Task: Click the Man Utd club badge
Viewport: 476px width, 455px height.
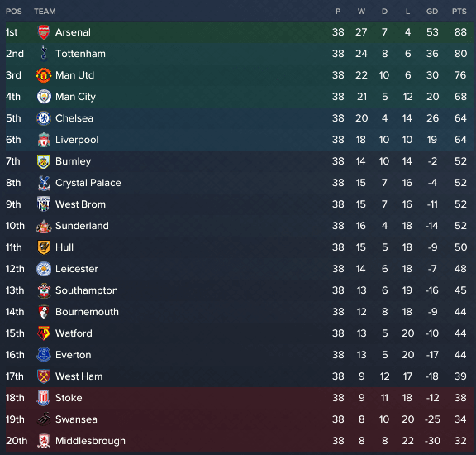Action: pos(44,75)
